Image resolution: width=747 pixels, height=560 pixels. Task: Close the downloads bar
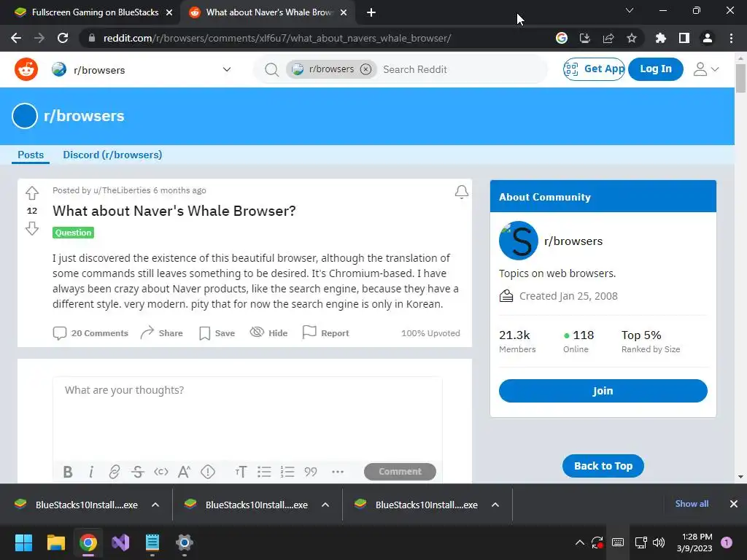[x=734, y=504]
